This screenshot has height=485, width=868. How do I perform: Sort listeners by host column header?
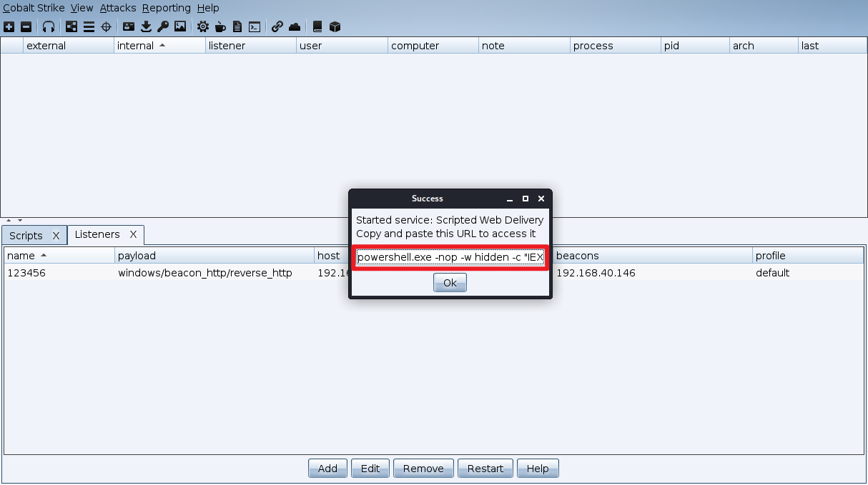(331, 256)
